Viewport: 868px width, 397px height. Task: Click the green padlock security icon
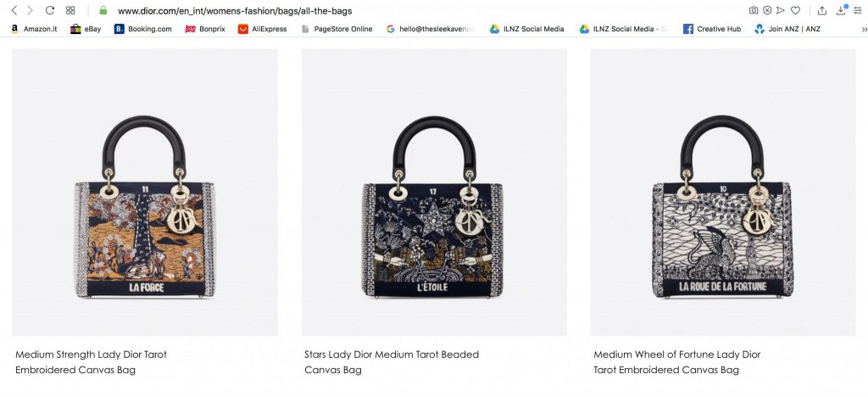pos(103,11)
